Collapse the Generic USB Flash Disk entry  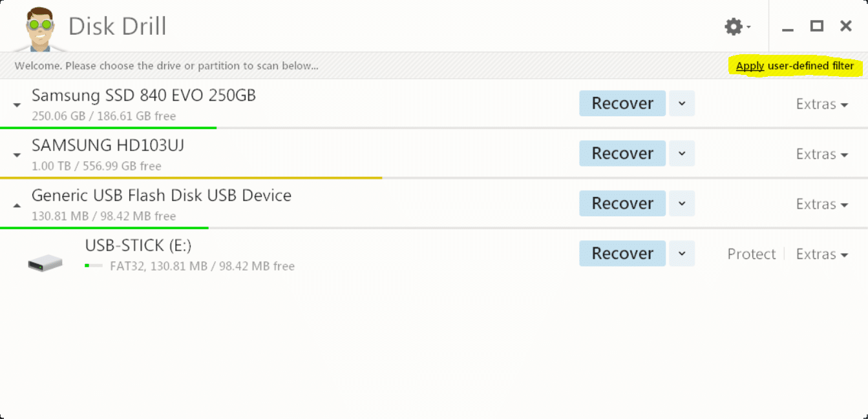(17, 205)
